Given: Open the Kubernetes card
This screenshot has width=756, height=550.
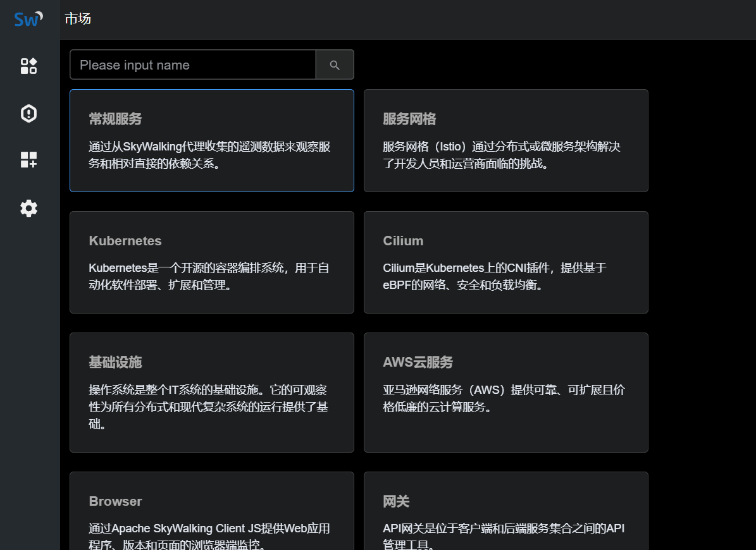Looking at the screenshot, I should tap(212, 262).
